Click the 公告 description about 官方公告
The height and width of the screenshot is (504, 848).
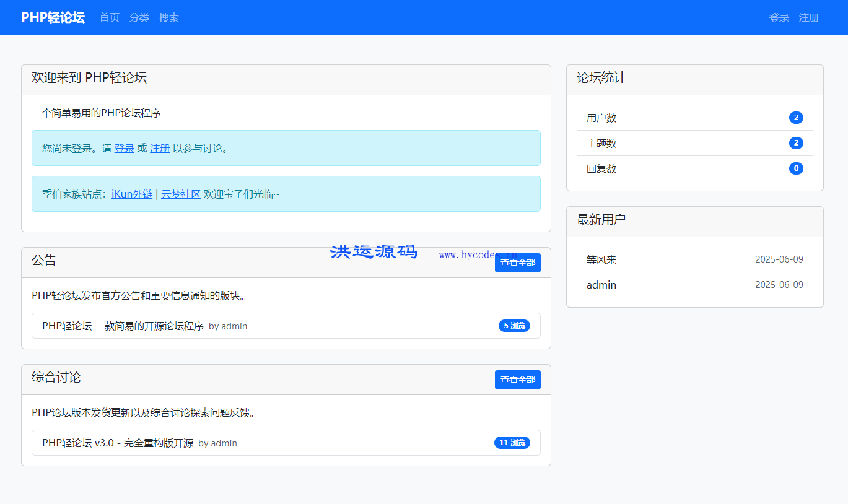140,295
